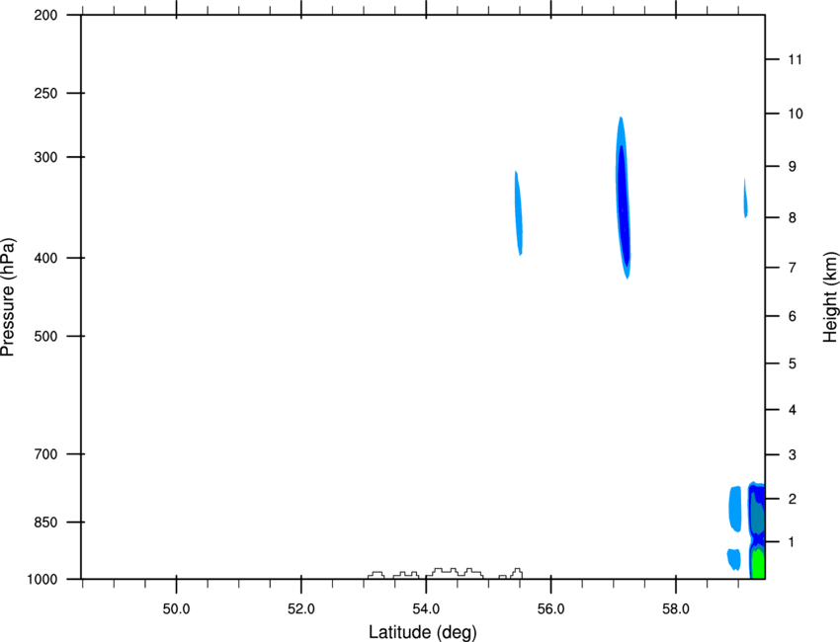Click the 400 pressure tick label

coord(46,258)
